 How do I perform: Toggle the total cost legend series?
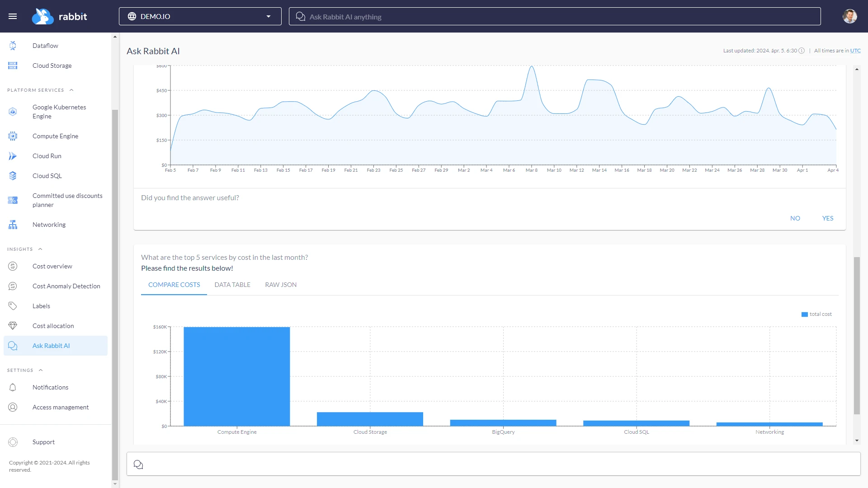point(816,314)
